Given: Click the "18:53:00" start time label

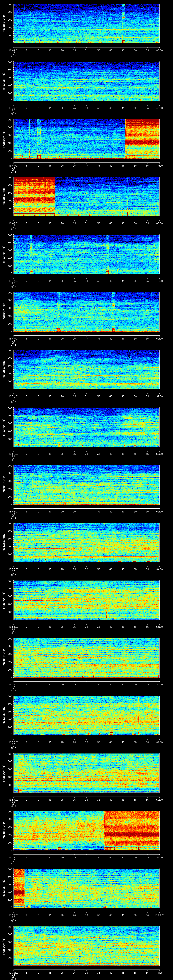Looking at the screenshot, I should point(13,569).
